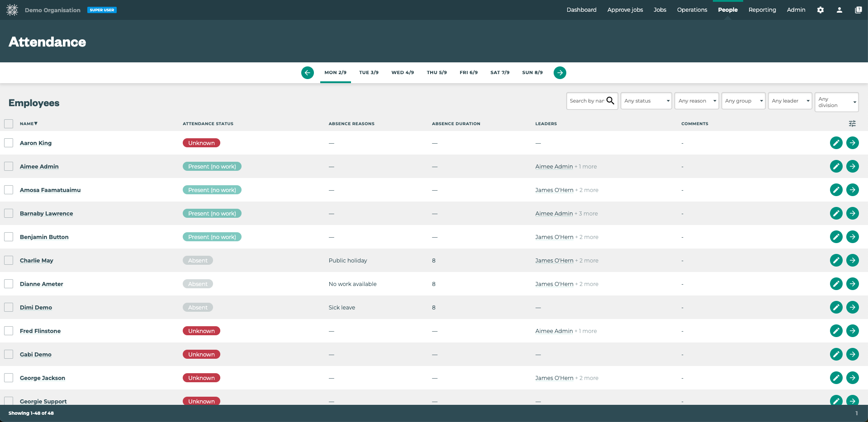
Task: Open Charlie May's details via the green arrow
Action: (x=853, y=260)
